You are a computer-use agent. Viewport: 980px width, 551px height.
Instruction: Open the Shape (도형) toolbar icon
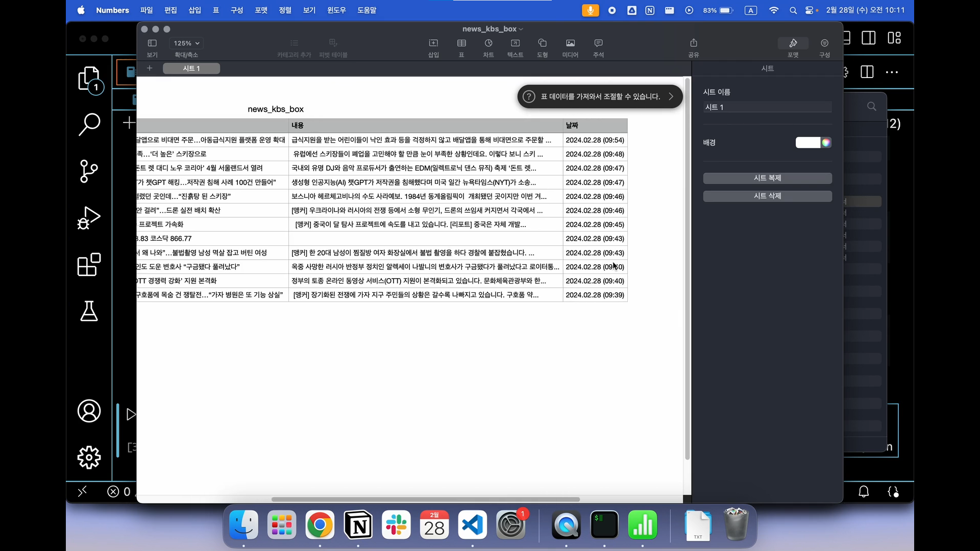542,43
